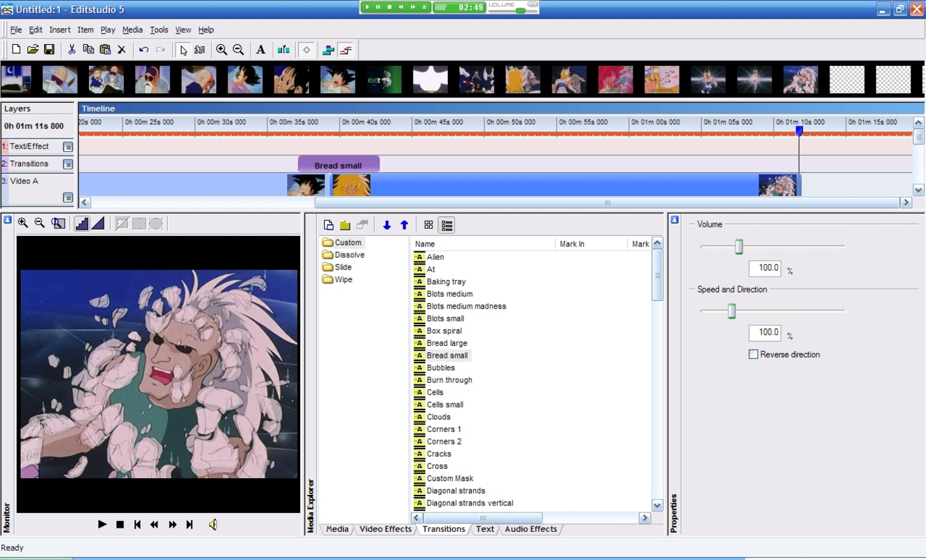This screenshot has width=926, height=560.
Task: Click the Name column header
Action: pos(483,244)
